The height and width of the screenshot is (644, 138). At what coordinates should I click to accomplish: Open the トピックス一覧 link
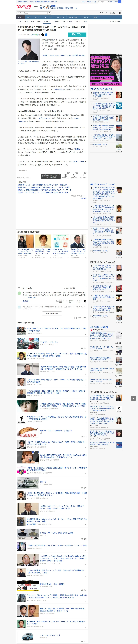click(x=115, y=21)
